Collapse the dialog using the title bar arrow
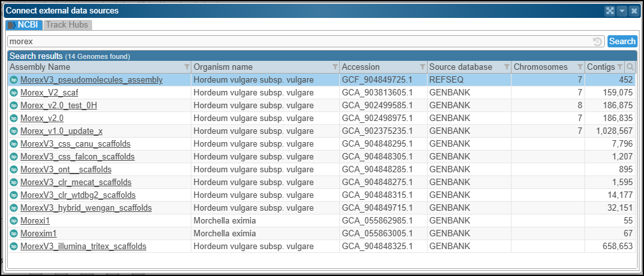The image size is (644, 276). (622, 11)
